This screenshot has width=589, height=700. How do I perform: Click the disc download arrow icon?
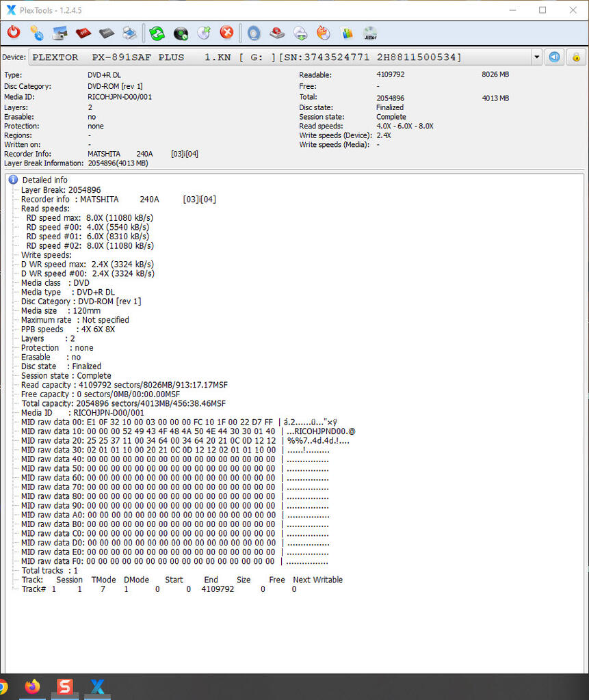click(300, 33)
